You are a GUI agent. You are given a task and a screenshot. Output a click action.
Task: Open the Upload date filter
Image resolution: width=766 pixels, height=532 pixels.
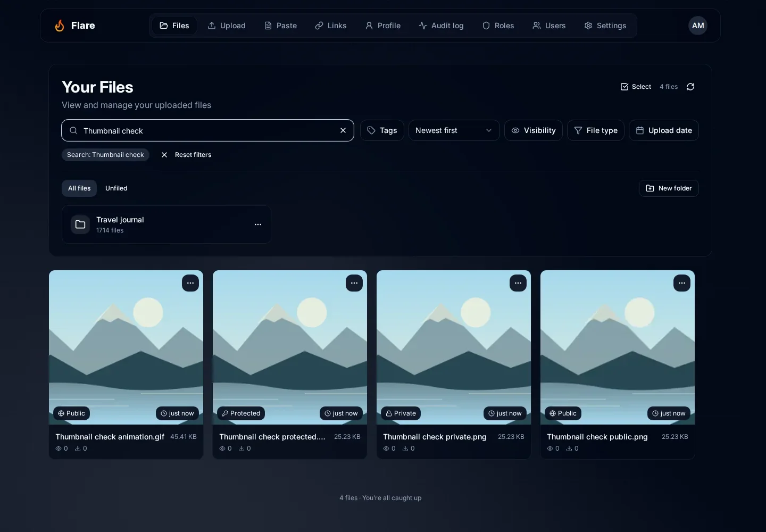tap(663, 130)
